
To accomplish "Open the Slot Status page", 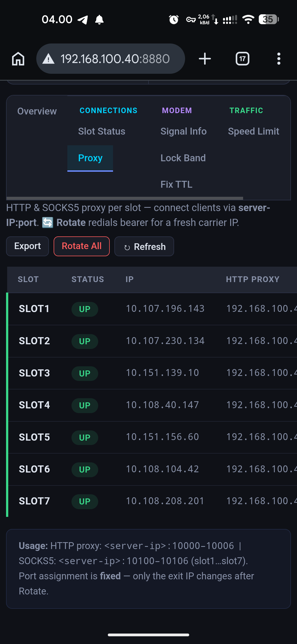I will point(102,131).
